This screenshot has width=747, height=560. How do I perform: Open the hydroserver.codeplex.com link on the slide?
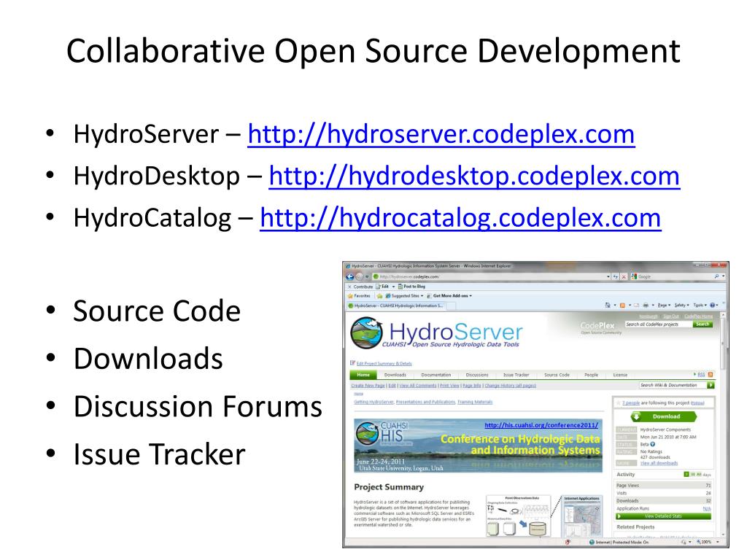(x=441, y=134)
